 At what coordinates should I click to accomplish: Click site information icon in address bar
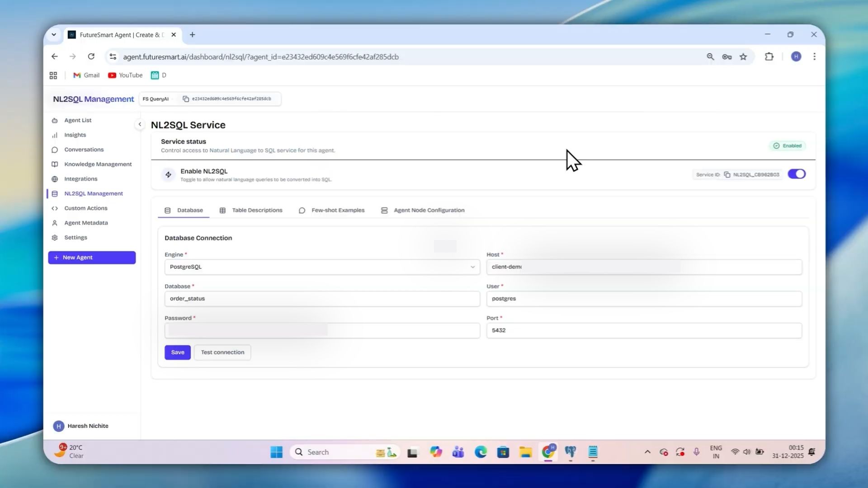[x=113, y=56]
